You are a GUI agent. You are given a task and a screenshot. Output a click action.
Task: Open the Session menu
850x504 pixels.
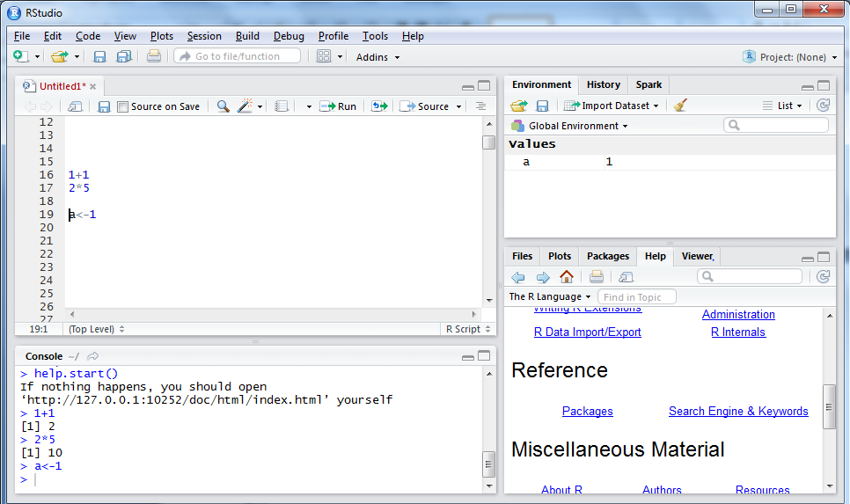coord(204,36)
